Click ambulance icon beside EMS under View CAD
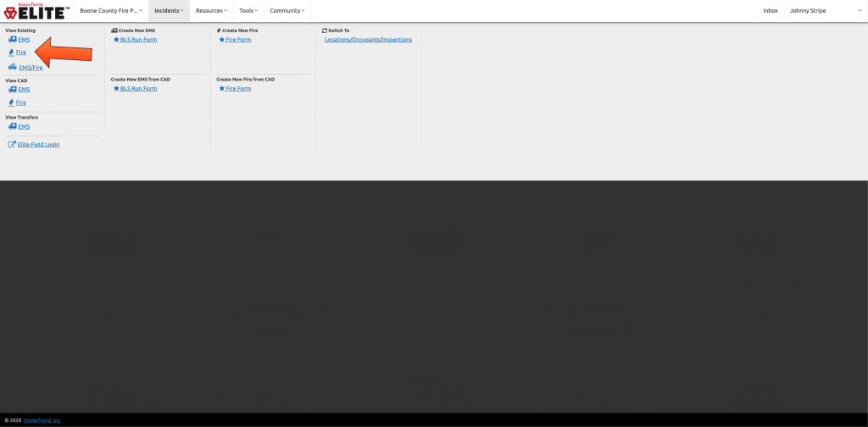 [13, 89]
